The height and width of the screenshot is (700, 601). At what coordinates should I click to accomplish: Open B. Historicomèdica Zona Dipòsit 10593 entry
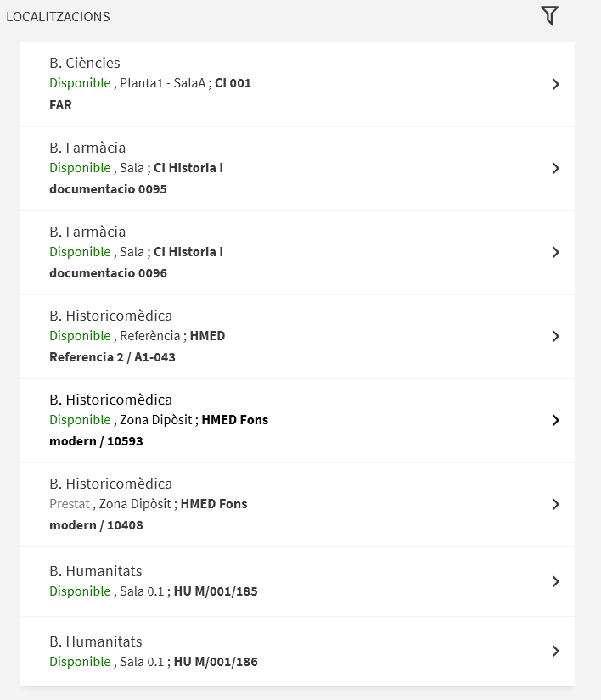pyautogui.click(x=297, y=421)
